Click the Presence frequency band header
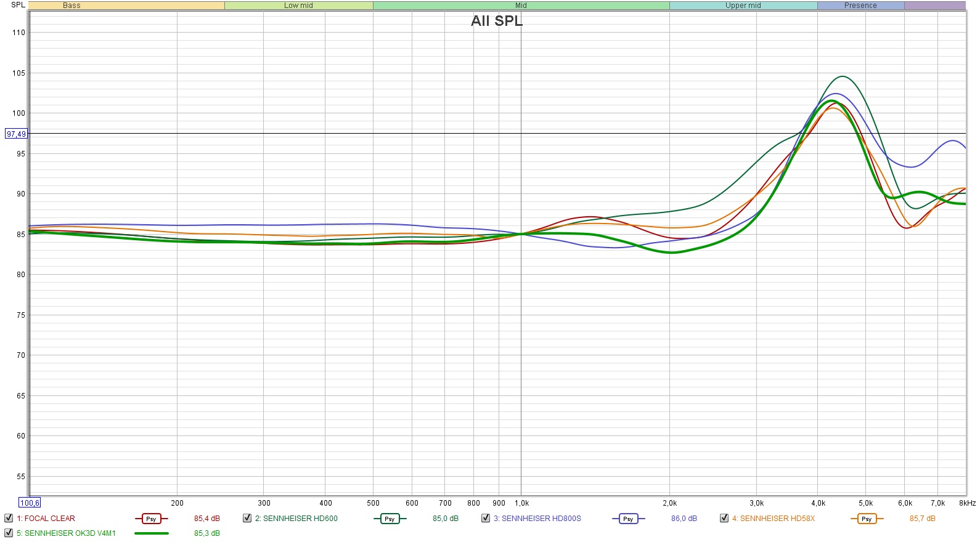Image resolution: width=980 pixels, height=542 pixels. click(861, 6)
